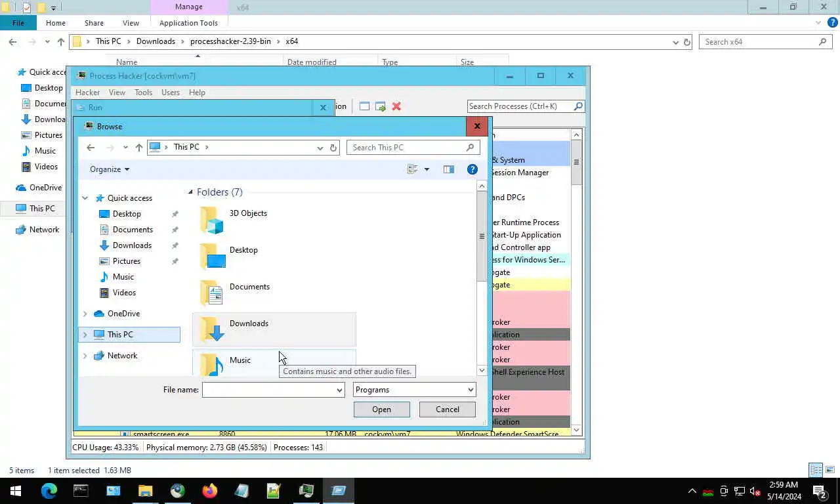Click the Open button
Screen dimensions: 840x504
point(381,409)
